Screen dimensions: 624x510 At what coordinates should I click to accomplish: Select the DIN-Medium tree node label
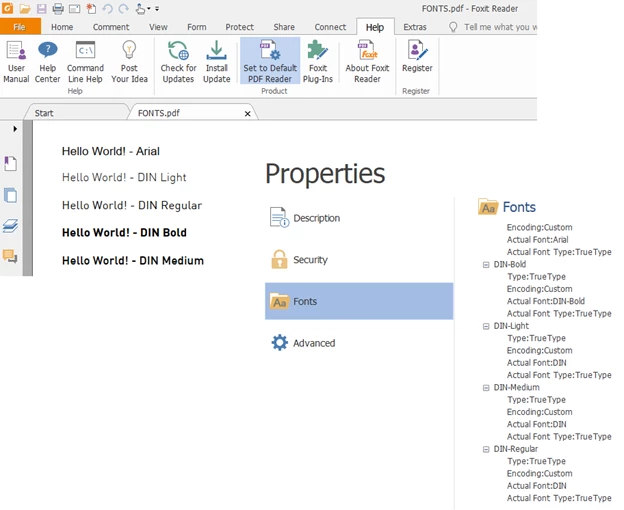[x=517, y=387]
